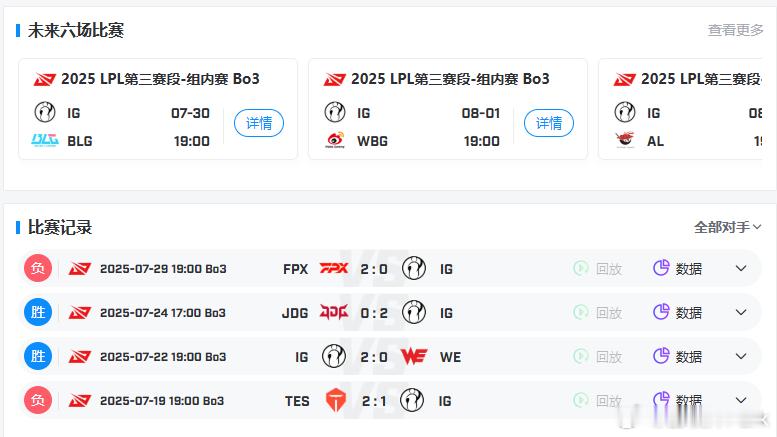The width and height of the screenshot is (777, 437).
Task: Click 详情 button for IG vs WBG match
Action: [549, 123]
